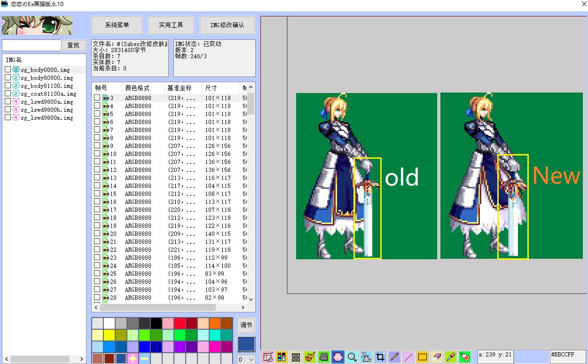The width and height of the screenshot is (588, 364).
Task: Click the yellow plus add-color icon
Action: click(x=133, y=359)
